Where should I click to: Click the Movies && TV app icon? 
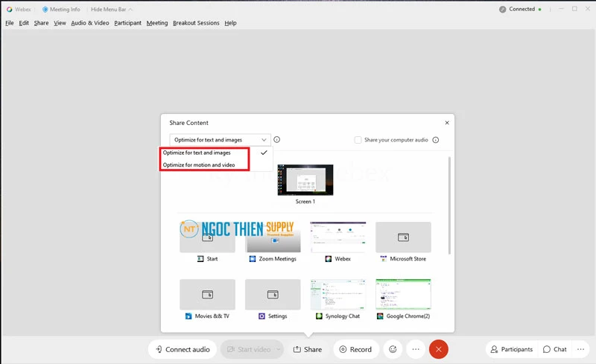tap(188, 316)
